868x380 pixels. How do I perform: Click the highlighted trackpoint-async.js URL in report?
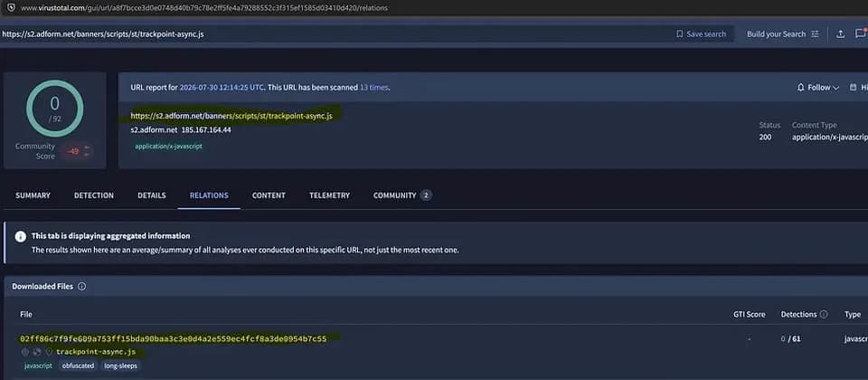pos(231,117)
